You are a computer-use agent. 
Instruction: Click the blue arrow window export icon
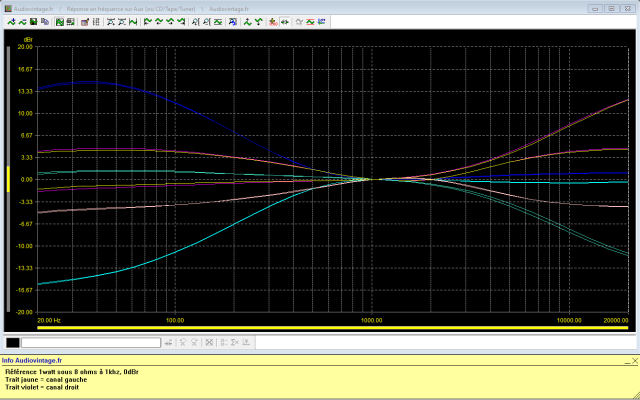coord(233,22)
